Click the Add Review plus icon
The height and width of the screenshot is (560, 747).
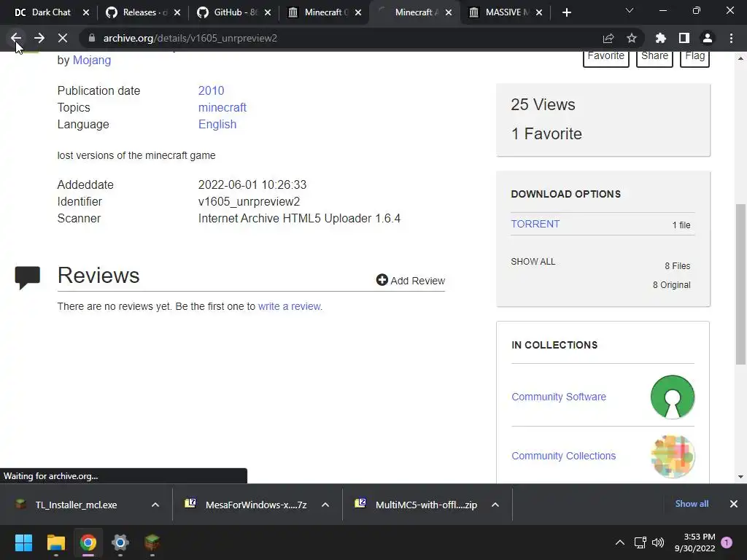click(x=382, y=280)
